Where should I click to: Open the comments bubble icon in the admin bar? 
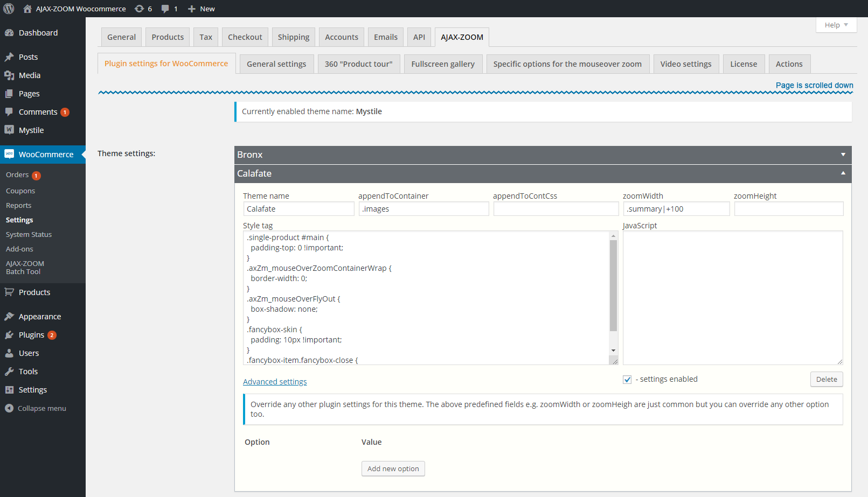point(165,9)
